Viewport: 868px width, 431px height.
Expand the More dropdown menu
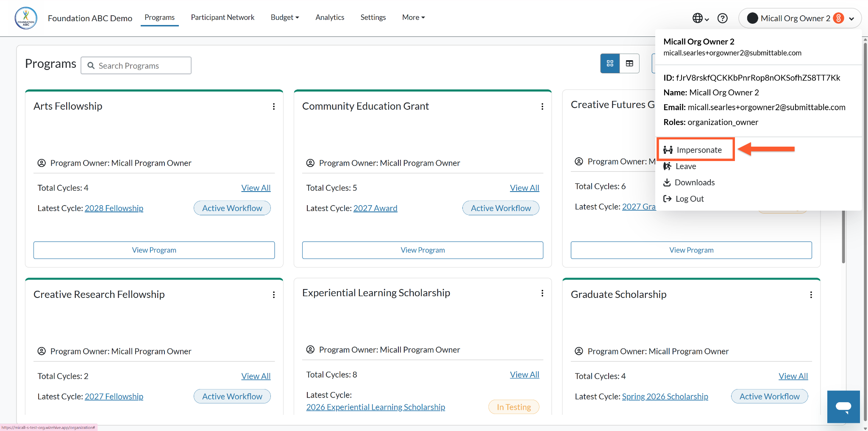click(x=413, y=17)
